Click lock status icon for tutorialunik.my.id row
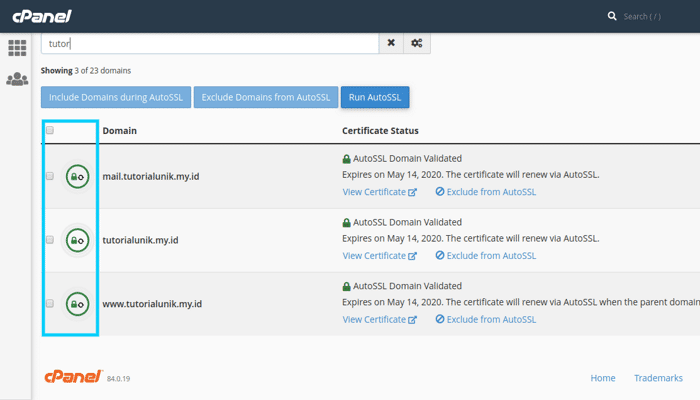This screenshot has height=400, width=700. tap(78, 240)
